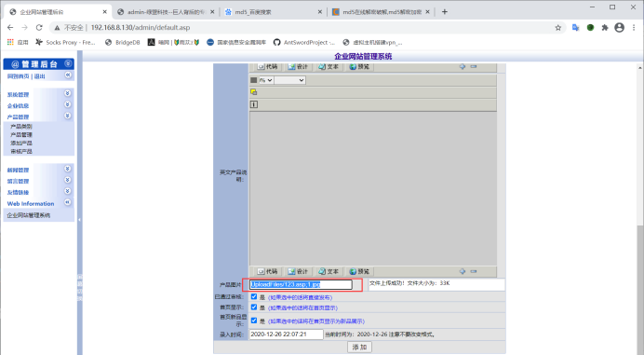The height and width of the screenshot is (355, 644).
Task: Open the Google Translate icon in address bar
Action: (575, 28)
